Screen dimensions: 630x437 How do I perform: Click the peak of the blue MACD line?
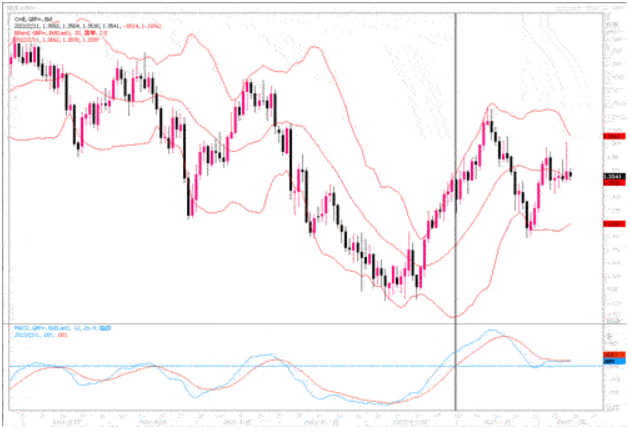(x=490, y=331)
